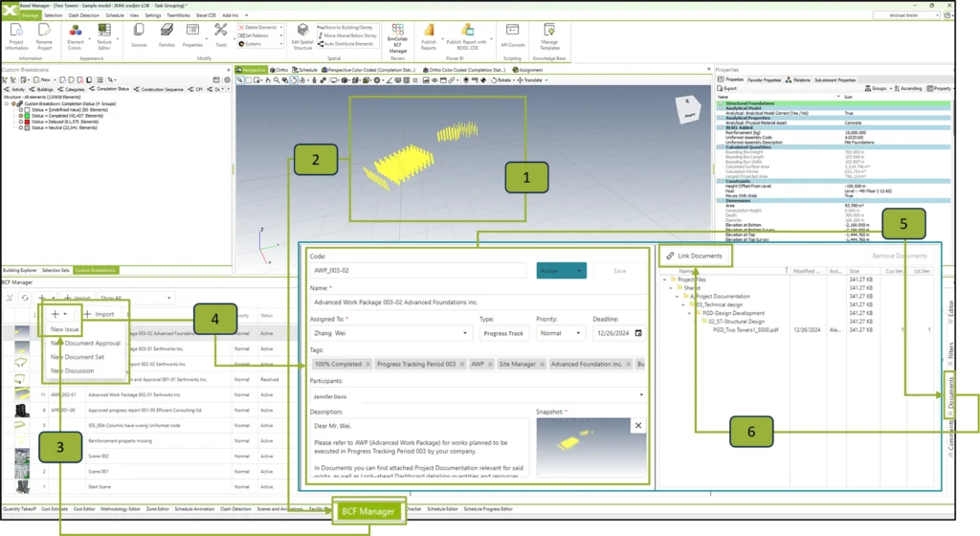This screenshot has height=536, width=980.
Task: Click the Rotate tool in viewport toolbar
Action: 501,80
